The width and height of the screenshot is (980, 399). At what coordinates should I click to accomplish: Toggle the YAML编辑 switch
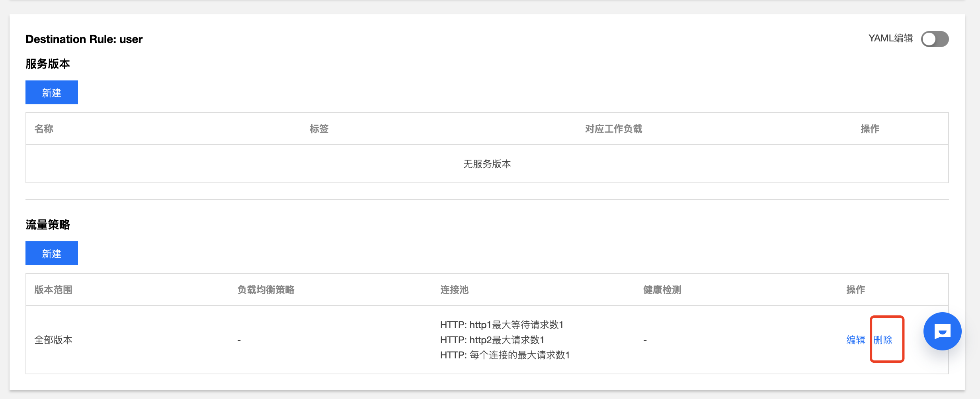point(935,39)
